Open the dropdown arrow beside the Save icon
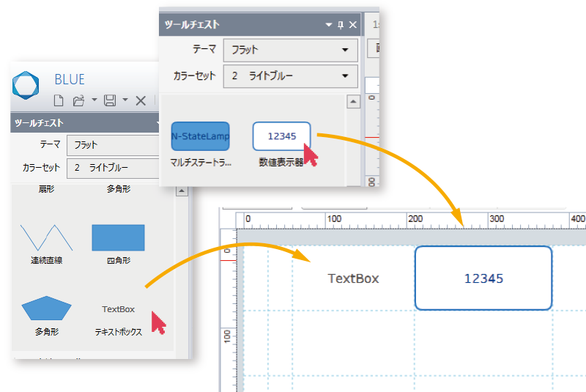Viewport: 586px width, 392px height. tap(125, 100)
